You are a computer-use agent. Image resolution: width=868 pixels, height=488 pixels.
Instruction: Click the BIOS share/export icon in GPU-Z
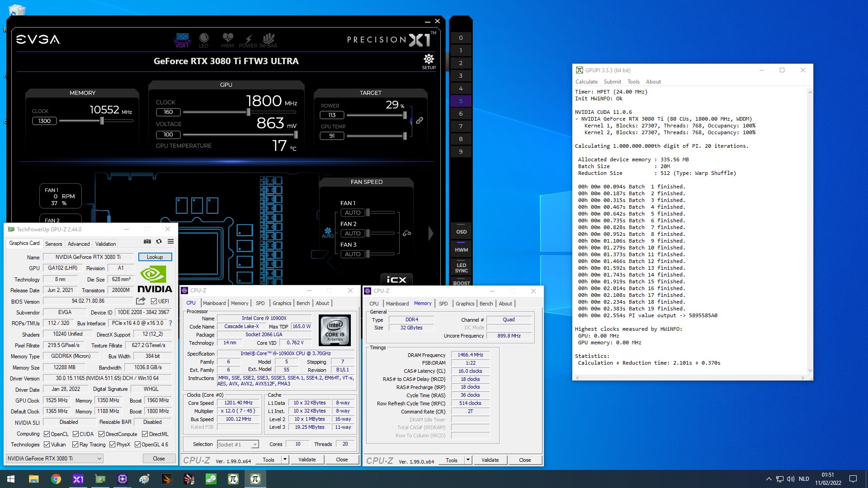click(141, 301)
